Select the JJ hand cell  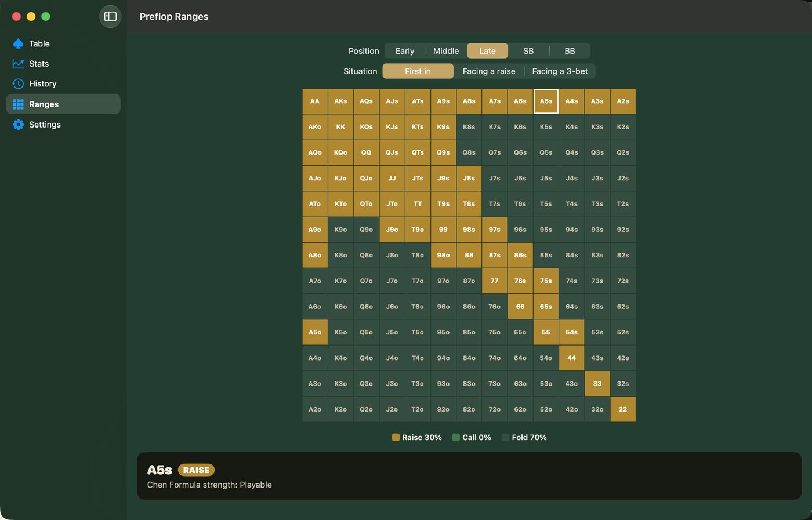click(x=392, y=179)
